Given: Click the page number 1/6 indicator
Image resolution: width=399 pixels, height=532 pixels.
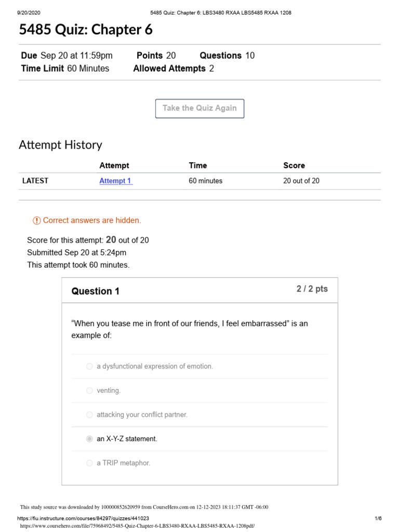Looking at the screenshot, I should click(378, 518).
